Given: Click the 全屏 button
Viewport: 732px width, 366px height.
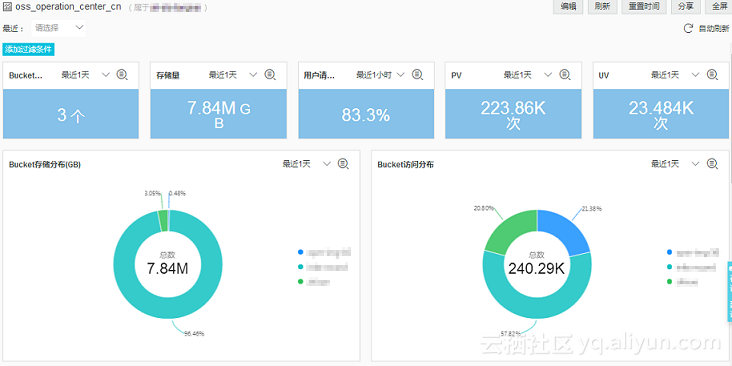Looking at the screenshot, I should click(x=718, y=7).
